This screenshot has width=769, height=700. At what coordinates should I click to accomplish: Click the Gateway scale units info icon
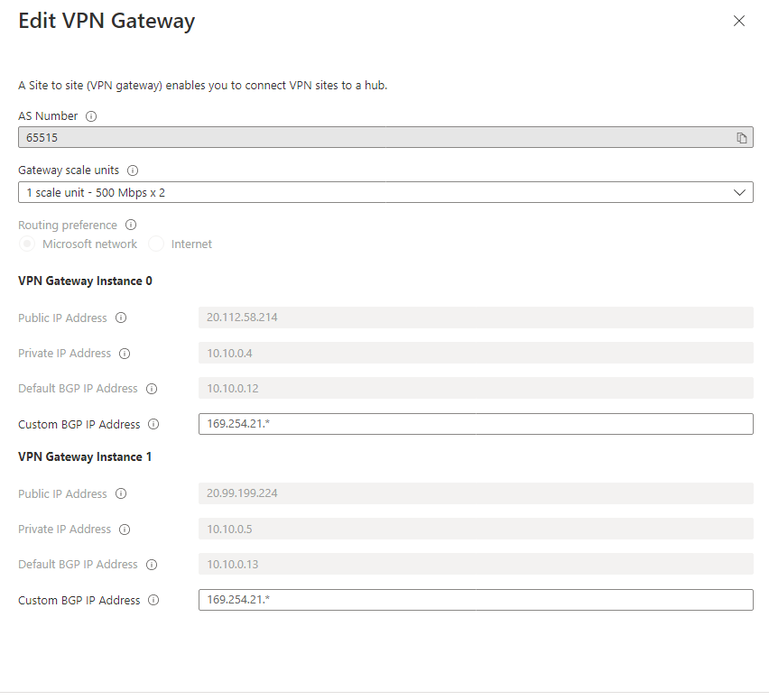pyautogui.click(x=133, y=170)
